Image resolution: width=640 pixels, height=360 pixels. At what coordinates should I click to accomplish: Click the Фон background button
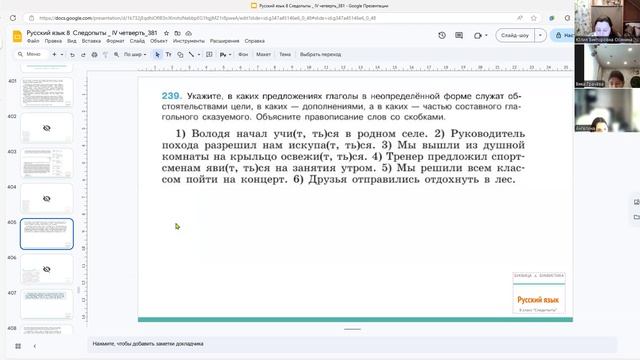point(243,54)
